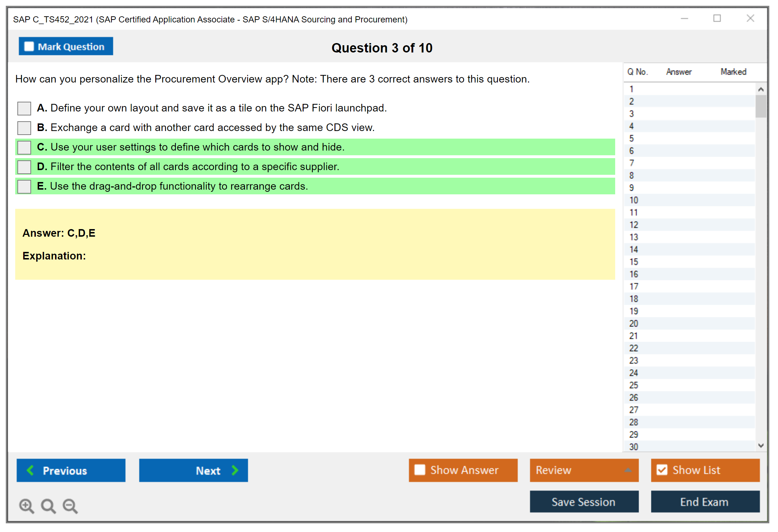Click the question list scrollbar thumb

pyautogui.click(x=761, y=106)
